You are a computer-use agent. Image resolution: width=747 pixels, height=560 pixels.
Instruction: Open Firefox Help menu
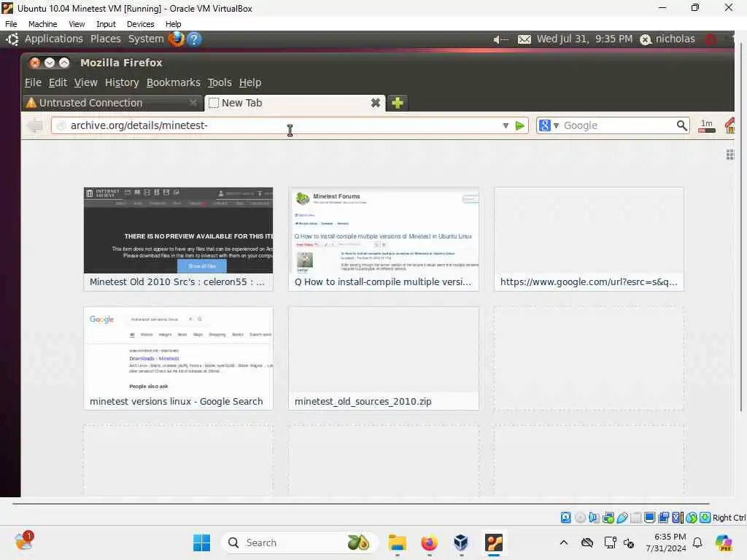point(250,82)
